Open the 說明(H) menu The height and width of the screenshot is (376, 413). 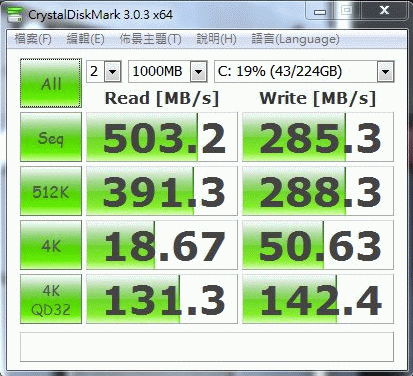pyautogui.click(x=216, y=39)
